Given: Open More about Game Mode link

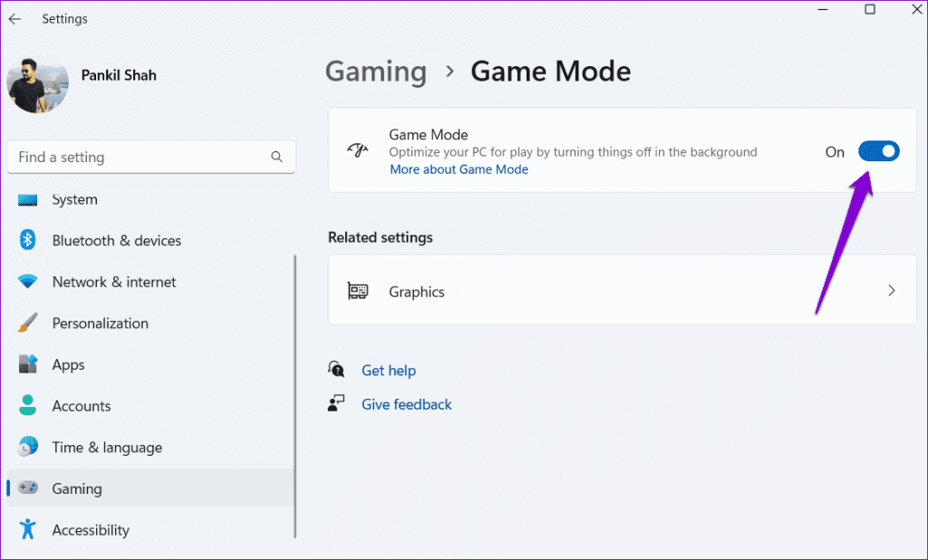Looking at the screenshot, I should coord(459,169).
